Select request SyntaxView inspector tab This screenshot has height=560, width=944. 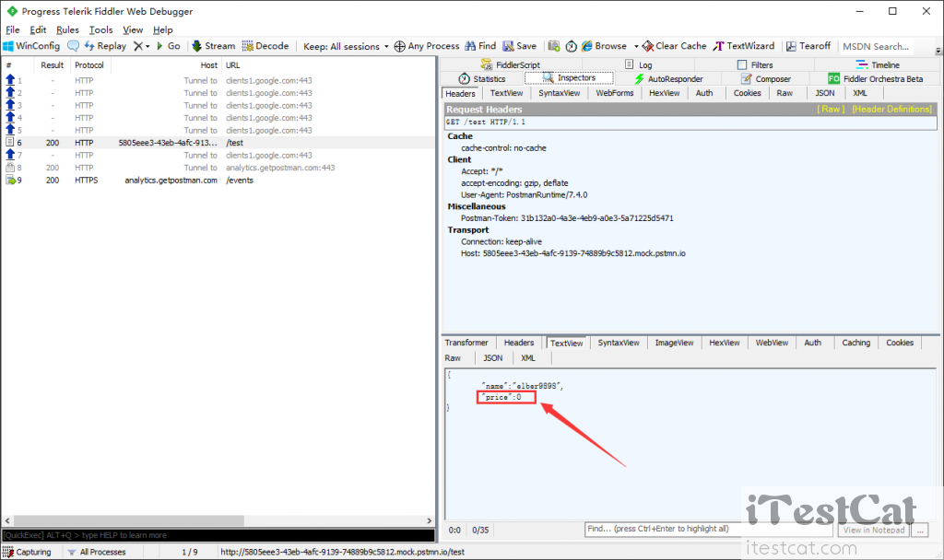point(560,93)
